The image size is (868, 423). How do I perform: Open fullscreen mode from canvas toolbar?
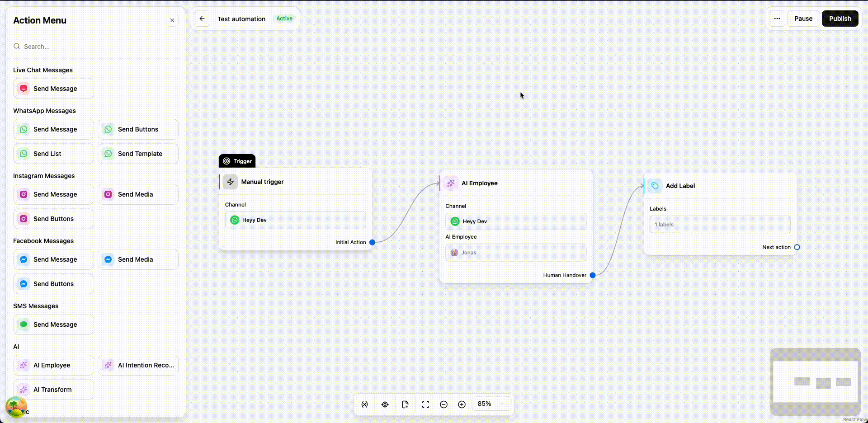[x=425, y=404]
